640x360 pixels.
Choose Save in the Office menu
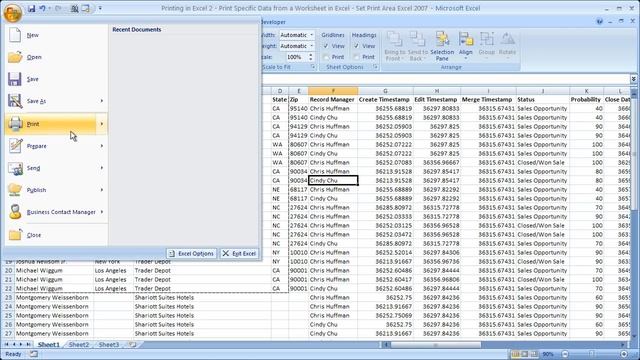56,79
